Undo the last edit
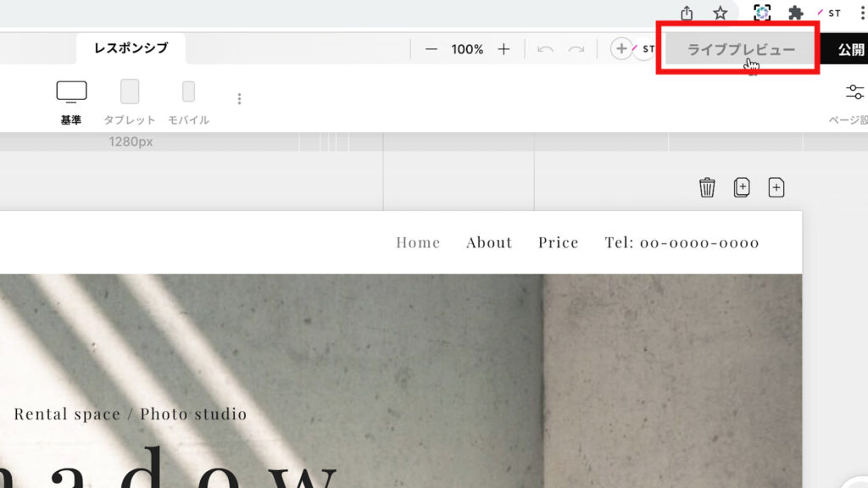Image resolution: width=868 pixels, height=488 pixels. pos(545,49)
